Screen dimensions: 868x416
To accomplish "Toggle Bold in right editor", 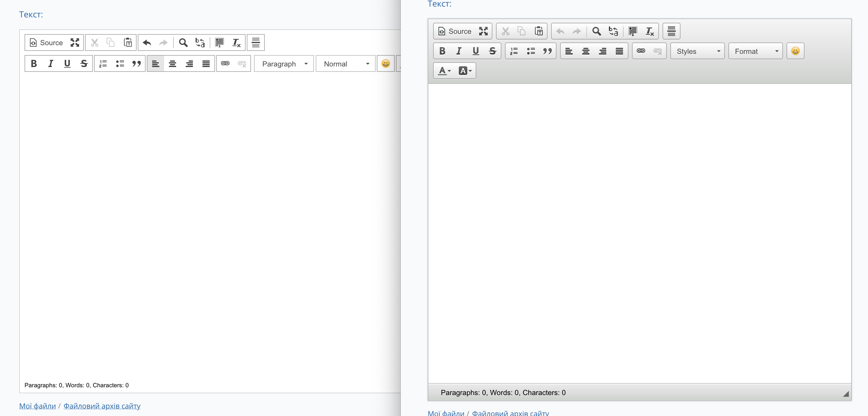I will point(442,51).
